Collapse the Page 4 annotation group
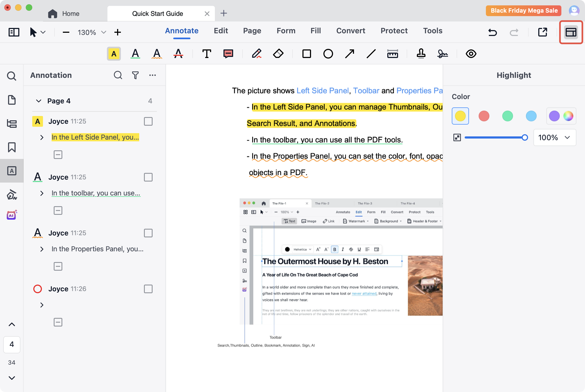This screenshot has height=392, width=585. 39,101
